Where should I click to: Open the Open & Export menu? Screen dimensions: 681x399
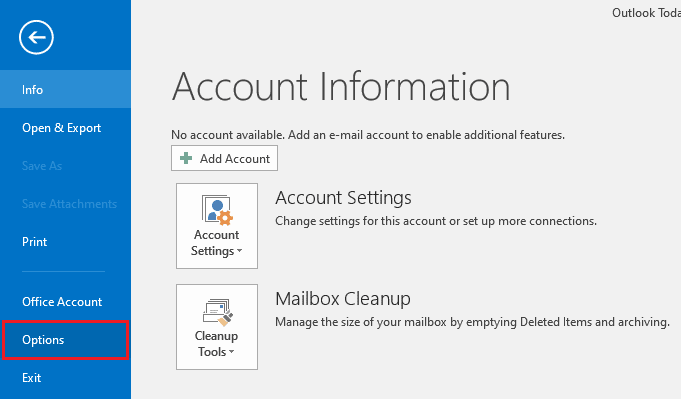tap(65, 128)
